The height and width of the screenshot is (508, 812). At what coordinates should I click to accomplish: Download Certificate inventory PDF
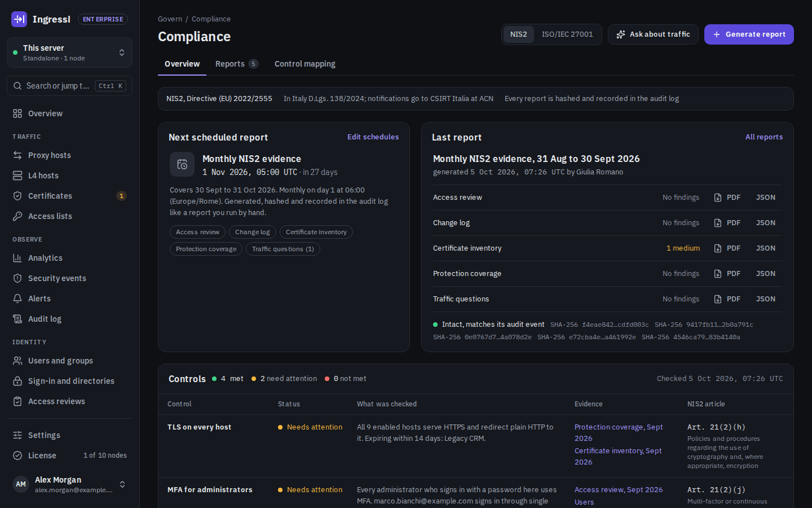pyautogui.click(x=727, y=248)
